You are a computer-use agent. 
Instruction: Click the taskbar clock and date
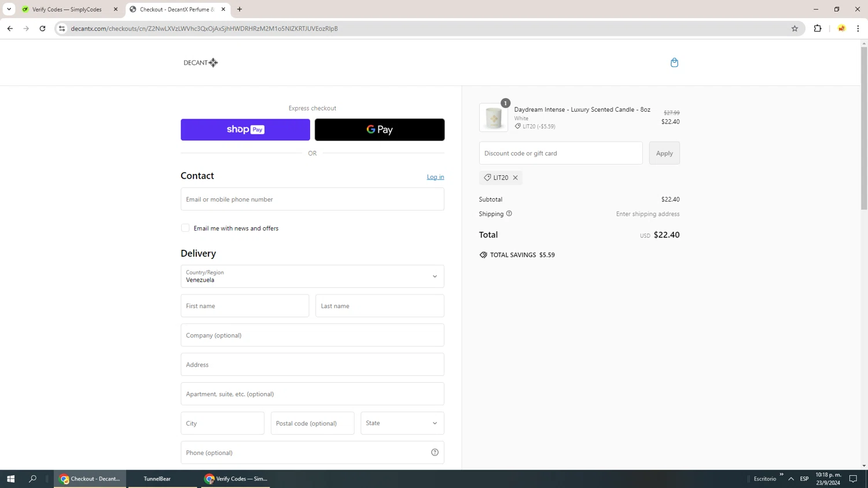pos(828,479)
